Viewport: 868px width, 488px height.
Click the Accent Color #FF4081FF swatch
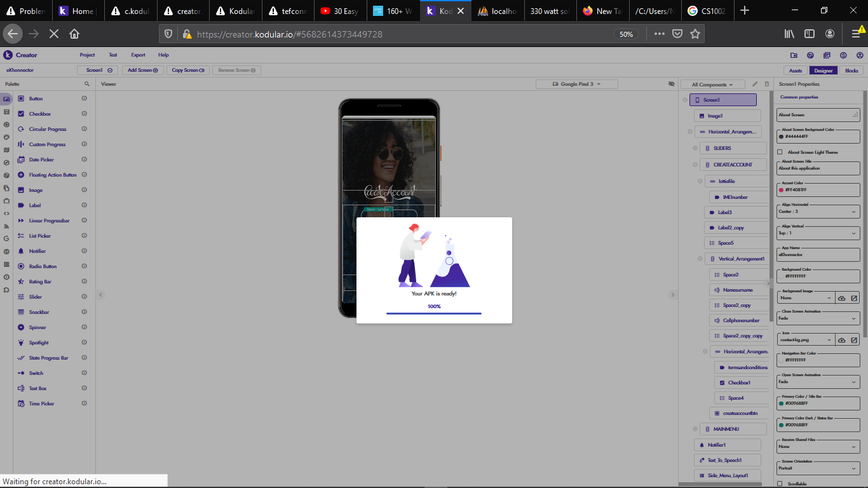pyautogui.click(x=781, y=190)
